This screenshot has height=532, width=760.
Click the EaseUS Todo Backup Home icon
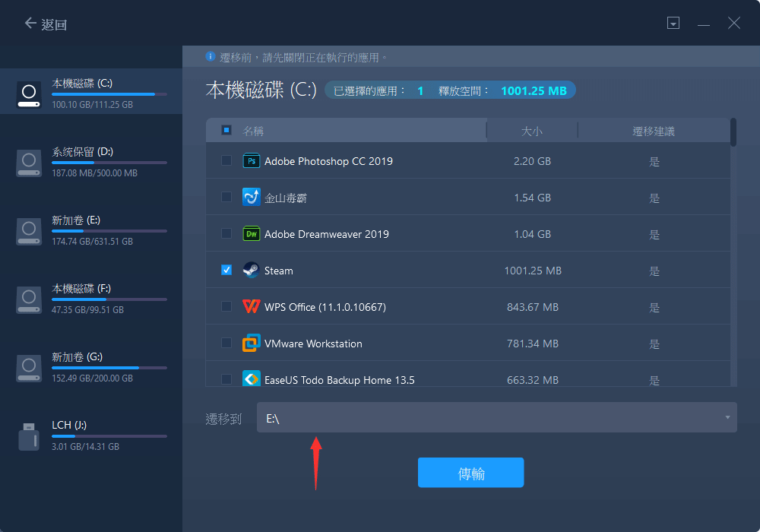[x=251, y=379]
